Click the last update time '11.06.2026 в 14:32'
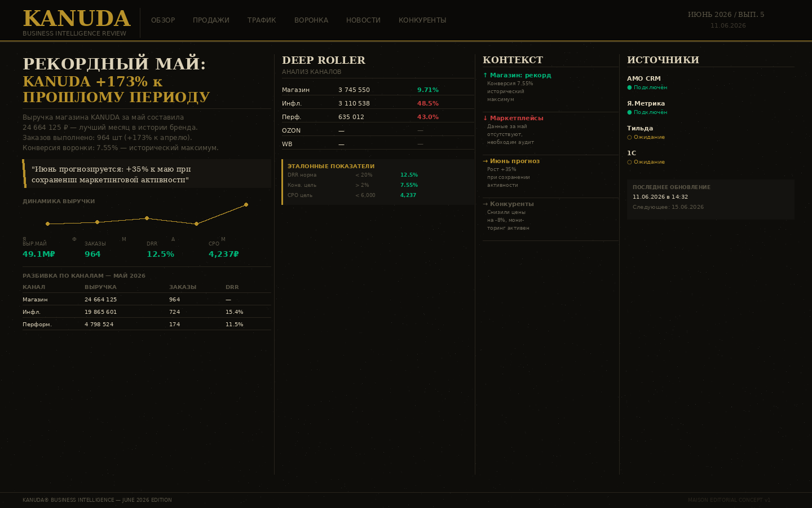812x508 pixels. coord(660,197)
